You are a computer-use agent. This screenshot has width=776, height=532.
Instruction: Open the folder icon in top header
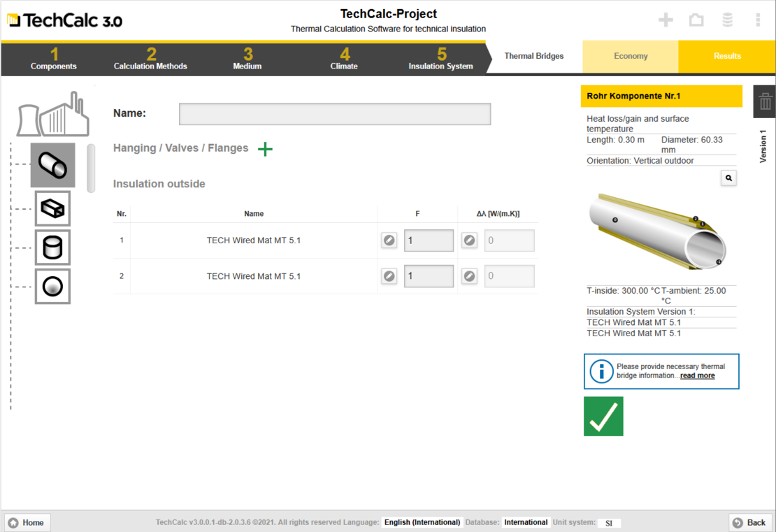click(696, 20)
